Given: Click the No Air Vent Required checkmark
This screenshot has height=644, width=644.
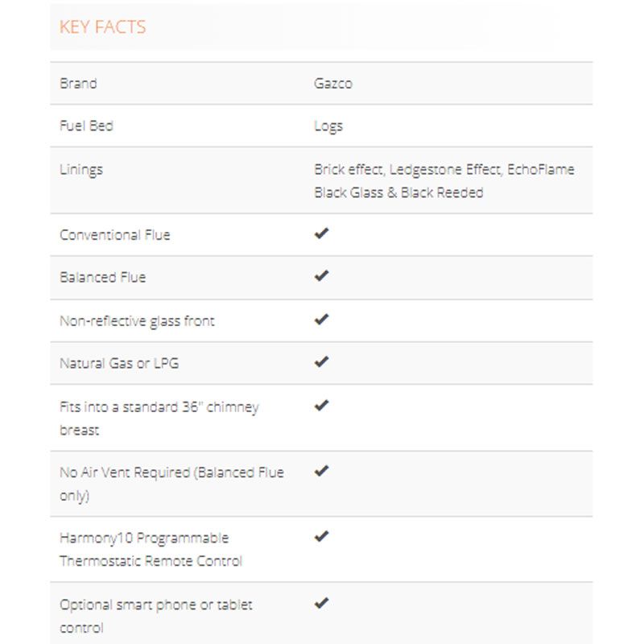Looking at the screenshot, I should [x=322, y=471].
